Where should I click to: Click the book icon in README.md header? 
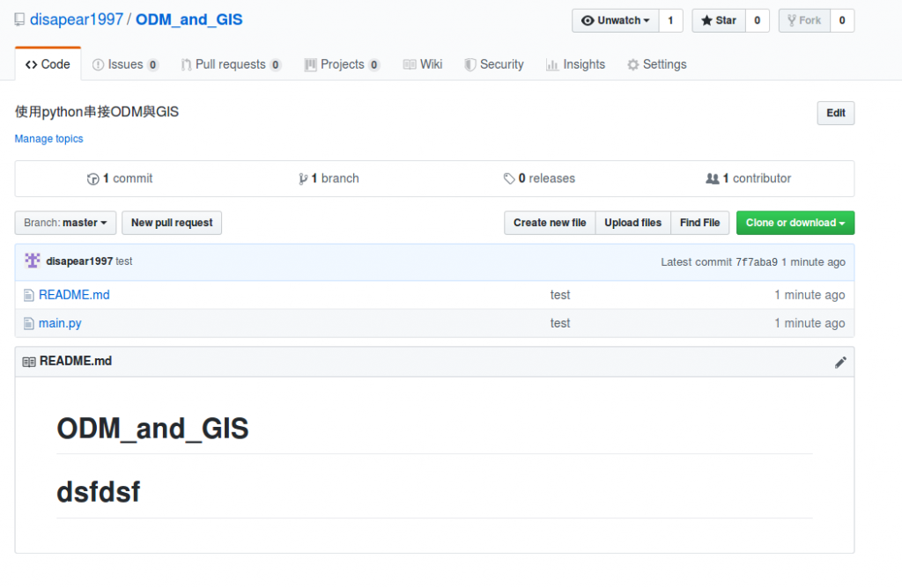pos(29,362)
